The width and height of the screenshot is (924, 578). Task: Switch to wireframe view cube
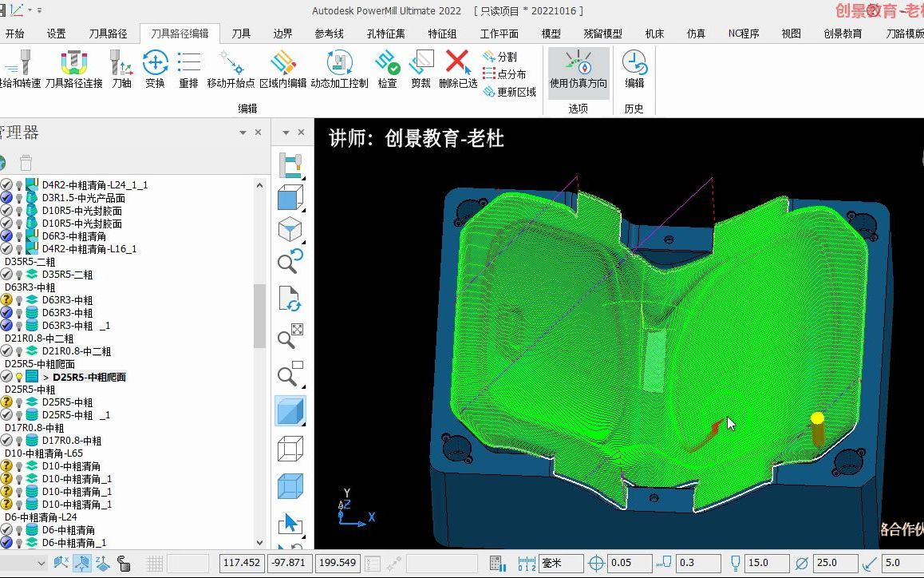(290, 449)
